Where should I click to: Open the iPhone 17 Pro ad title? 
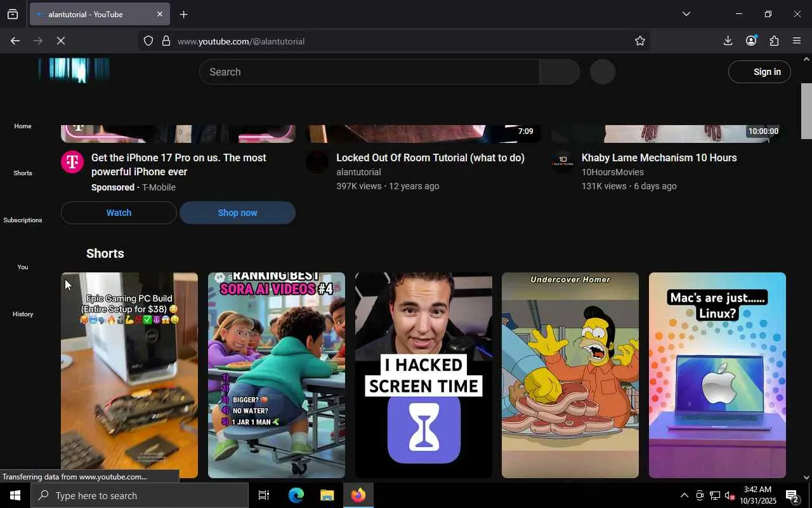coord(179,164)
